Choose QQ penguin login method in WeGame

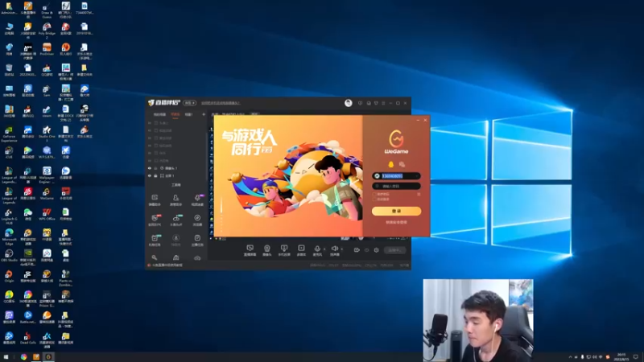click(390, 164)
